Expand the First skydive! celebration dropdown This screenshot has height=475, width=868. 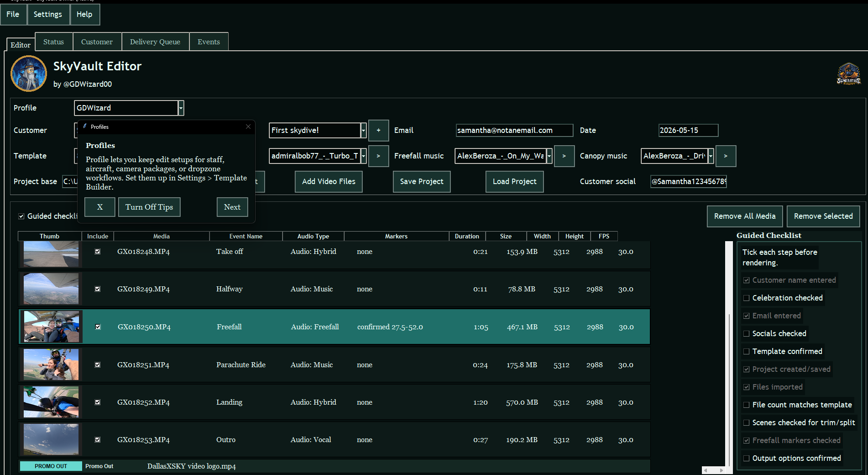[364, 130]
